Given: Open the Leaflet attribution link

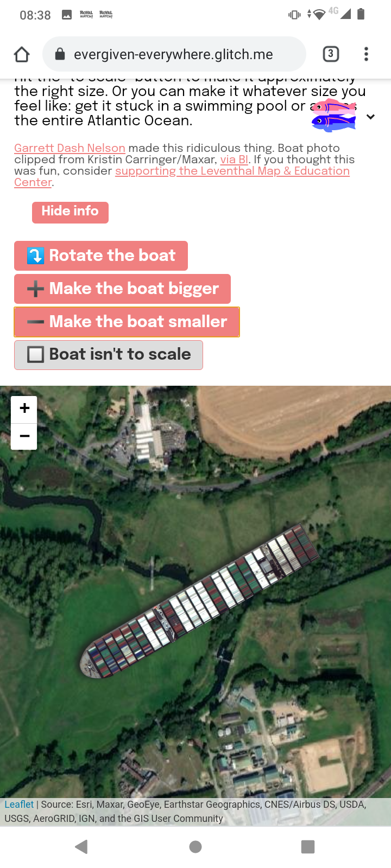Looking at the screenshot, I should click(x=19, y=805).
